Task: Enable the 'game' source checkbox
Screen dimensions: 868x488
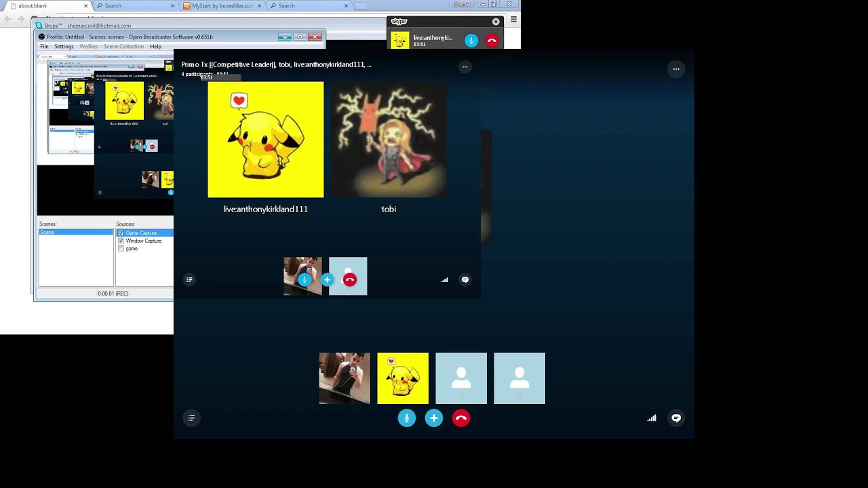Action: click(121, 249)
